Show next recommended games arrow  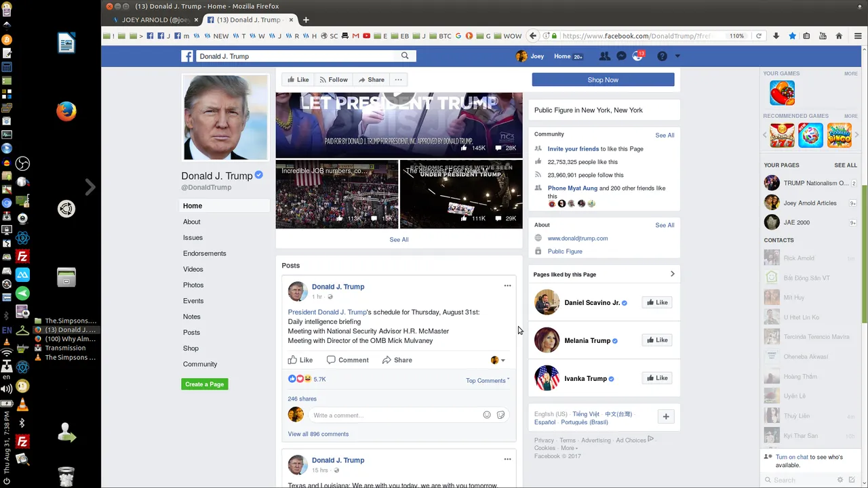(x=857, y=135)
